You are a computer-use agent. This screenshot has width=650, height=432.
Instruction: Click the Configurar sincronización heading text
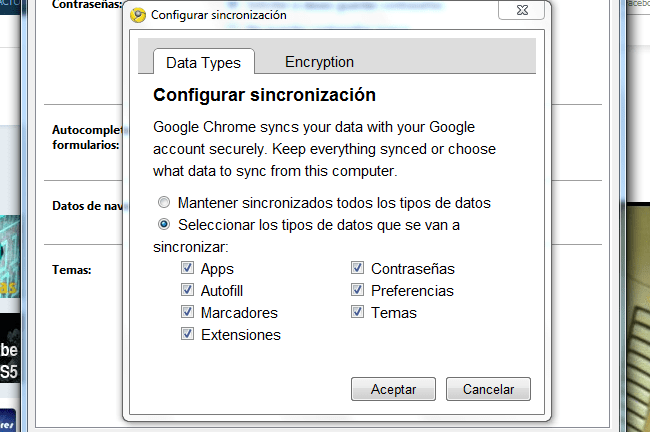click(x=264, y=95)
